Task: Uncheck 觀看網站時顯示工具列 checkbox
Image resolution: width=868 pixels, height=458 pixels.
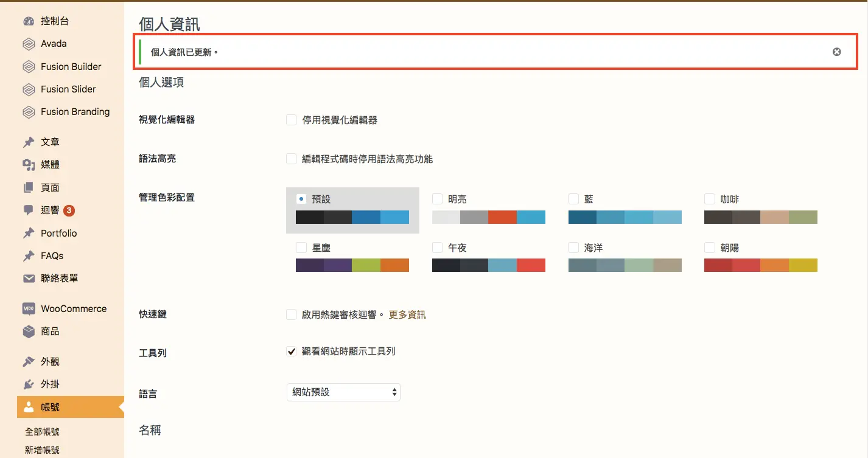Action: pyautogui.click(x=292, y=351)
